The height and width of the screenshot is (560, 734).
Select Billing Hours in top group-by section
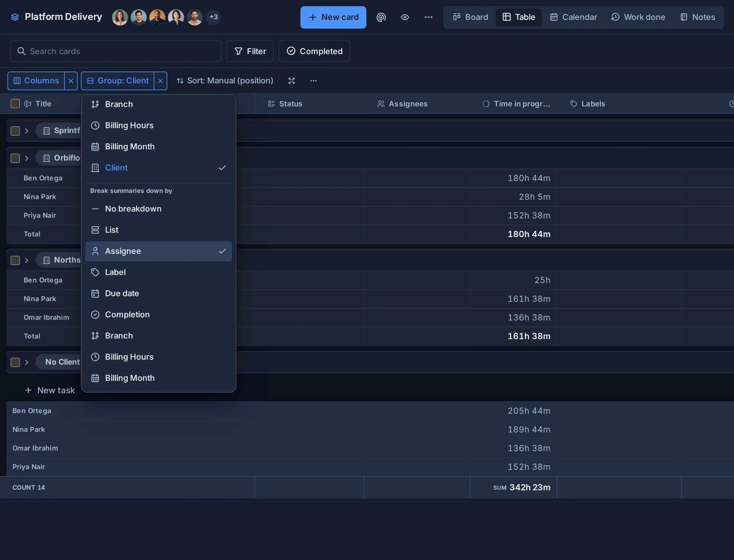click(x=159, y=125)
